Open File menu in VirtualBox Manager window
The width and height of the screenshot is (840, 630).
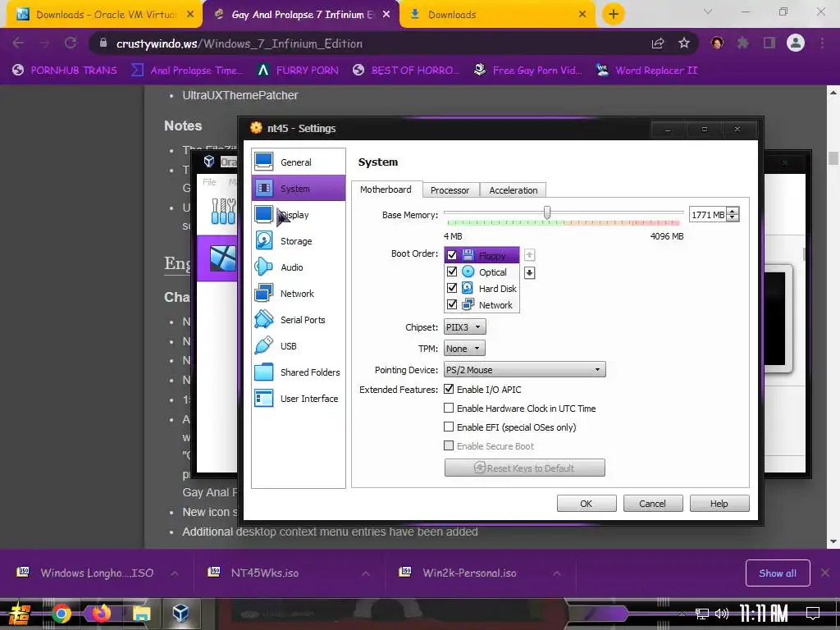click(x=209, y=182)
